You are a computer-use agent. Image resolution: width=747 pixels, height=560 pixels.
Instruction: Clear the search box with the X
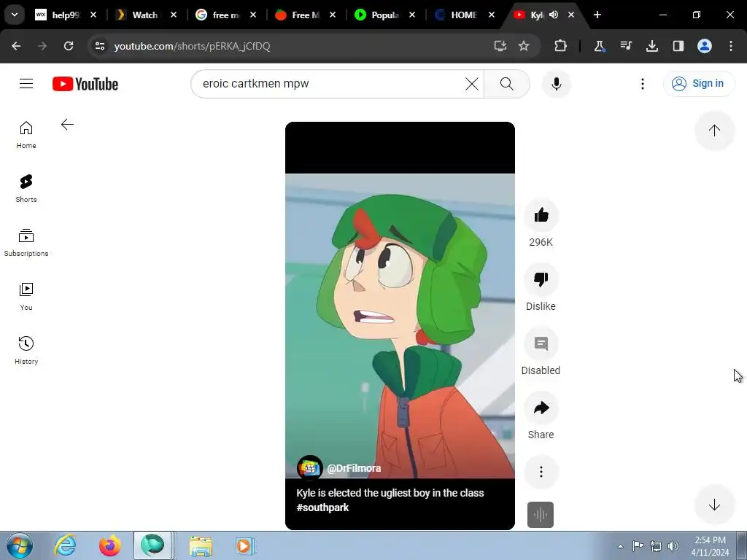(472, 84)
